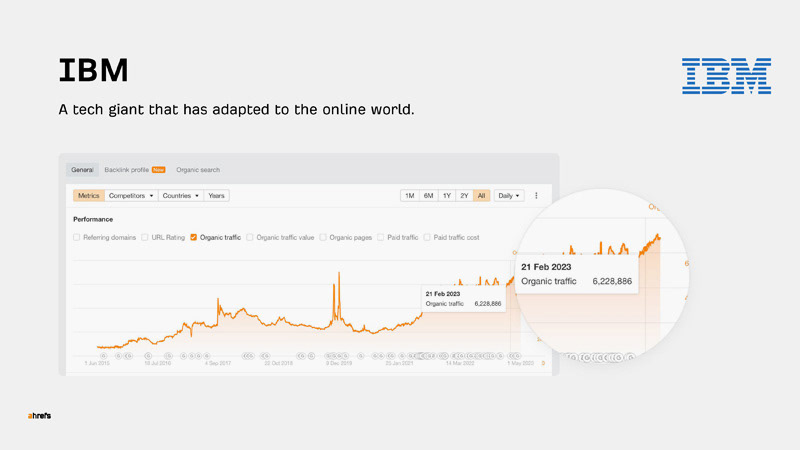Enable the Paid traffic cost checkbox
Image resolution: width=800 pixels, height=450 pixels.
click(x=427, y=237)
